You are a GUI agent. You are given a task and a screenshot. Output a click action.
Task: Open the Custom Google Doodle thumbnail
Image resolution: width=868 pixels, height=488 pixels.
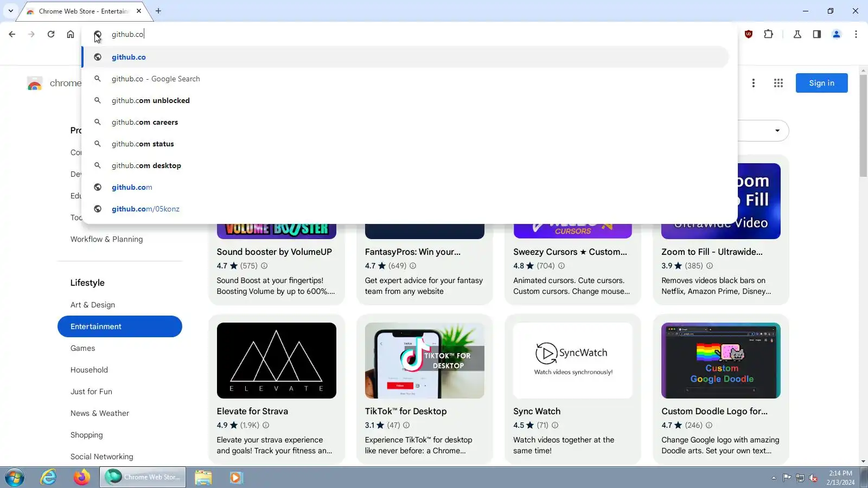tap(721, 361)
